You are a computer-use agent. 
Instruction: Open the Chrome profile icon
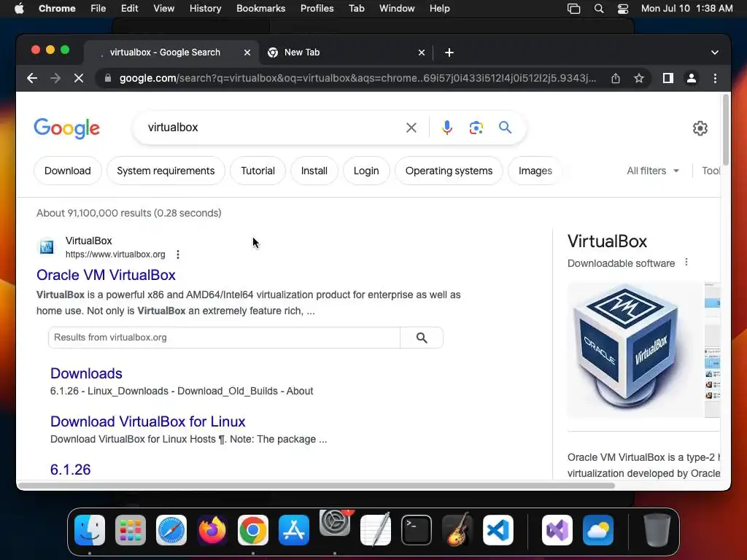pyautogui.click(x=692, y=78)
